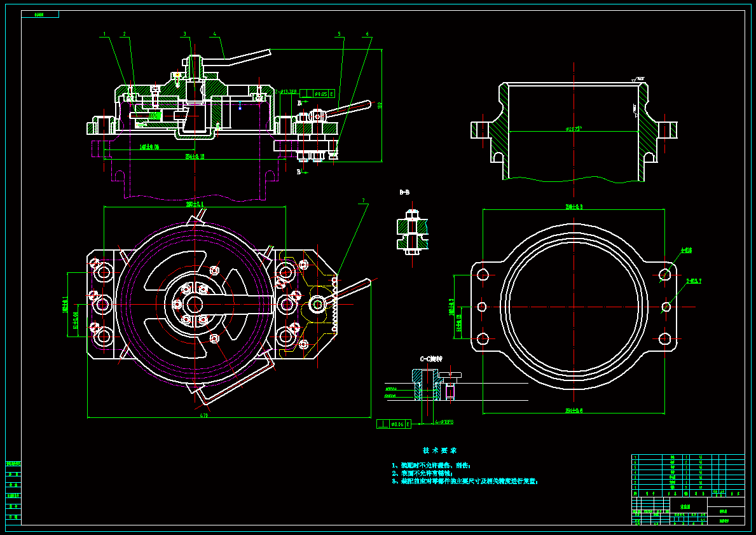
Task: Select row 7 of the parts list
Action: pyautogui.click(x=687, y=457)
